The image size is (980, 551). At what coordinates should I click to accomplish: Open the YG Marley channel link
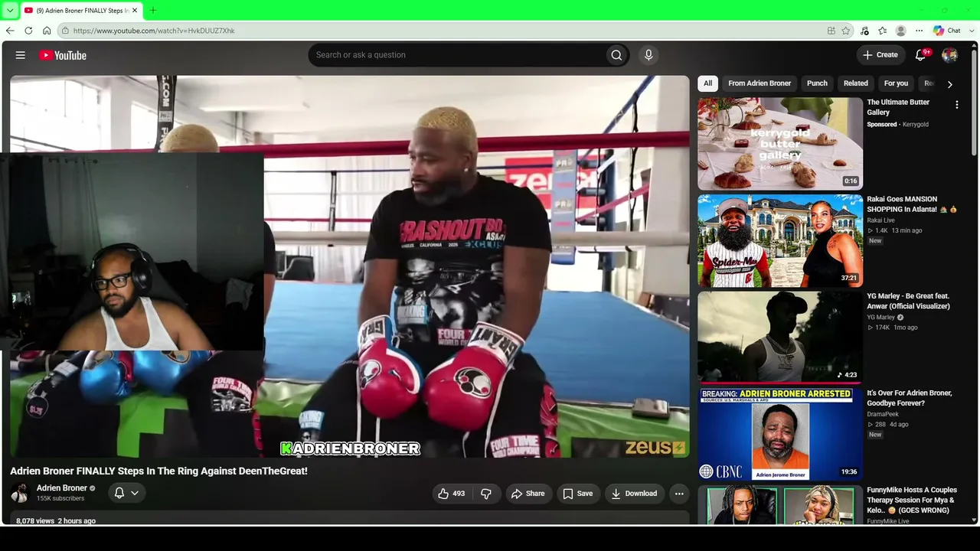point(881,317)
